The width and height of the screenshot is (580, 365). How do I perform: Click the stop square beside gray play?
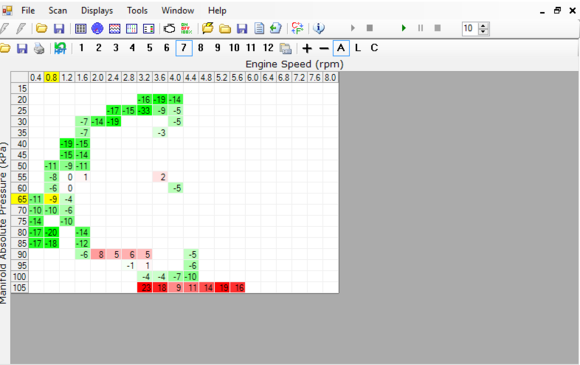[370, 28]
